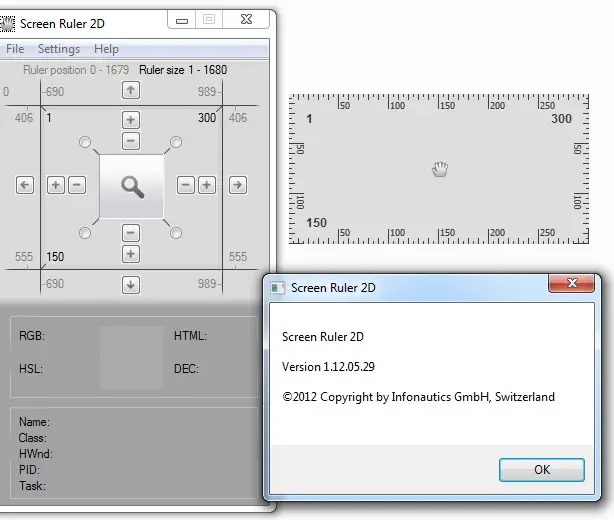Click the up arrow to move ruler up
Screen dimensions: 614x520
click(x=131, y=91)
